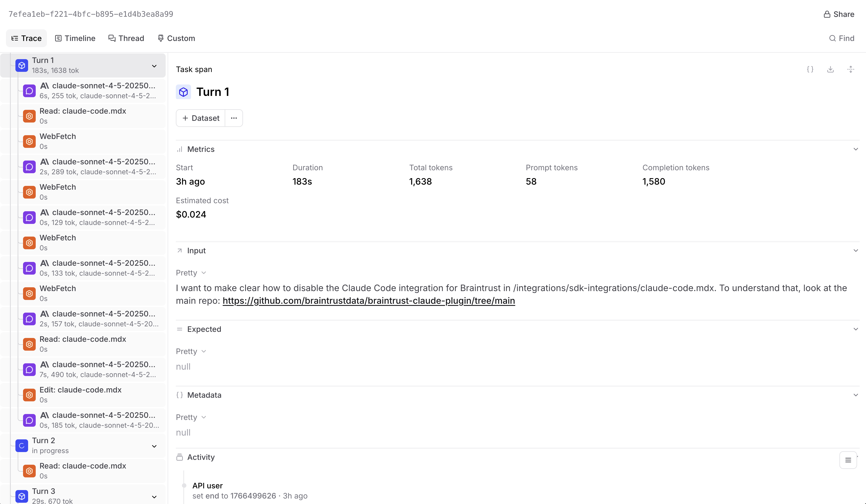Open Find search in trace

(x=842, y=38)
